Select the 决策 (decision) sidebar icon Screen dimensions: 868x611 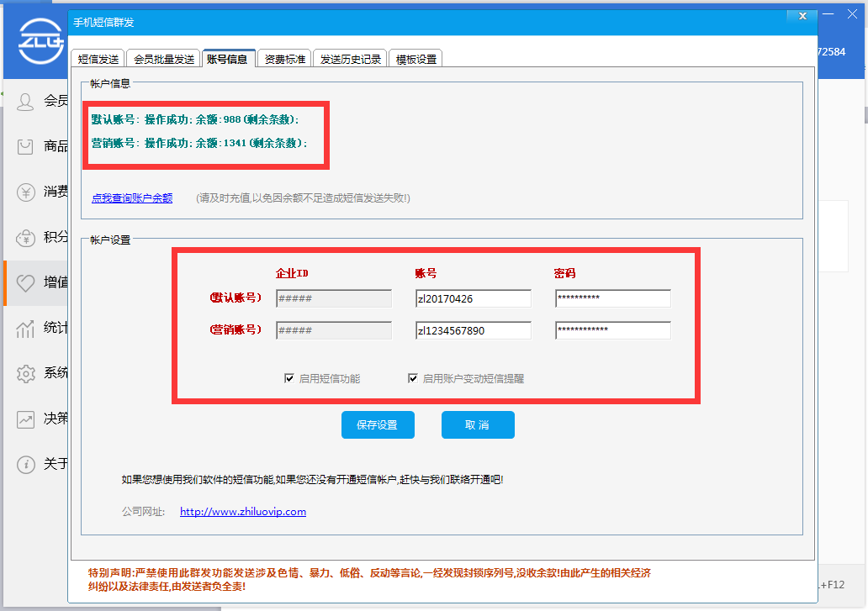(25, 419)
